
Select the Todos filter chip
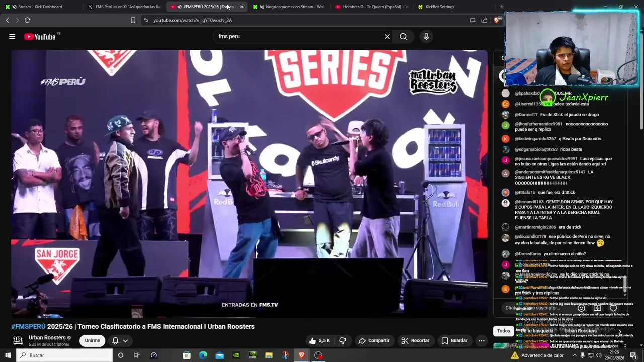click(x=503, y=331)
